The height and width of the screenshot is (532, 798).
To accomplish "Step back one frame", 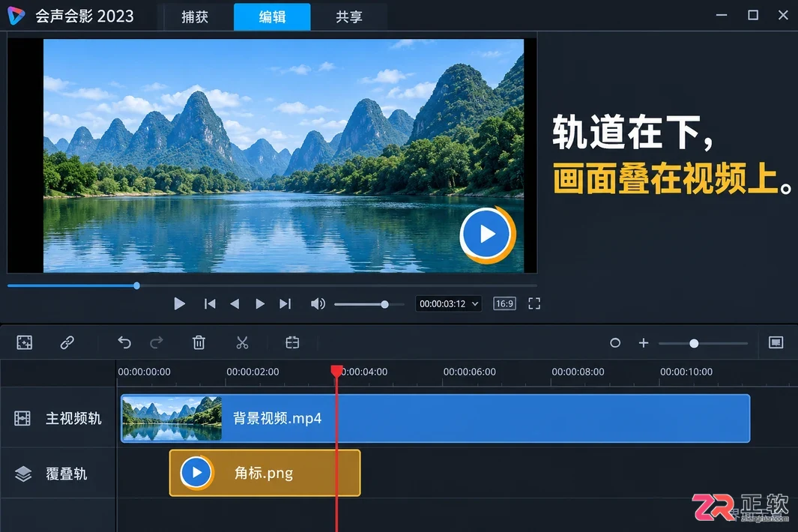I will [x=235, y=304].
